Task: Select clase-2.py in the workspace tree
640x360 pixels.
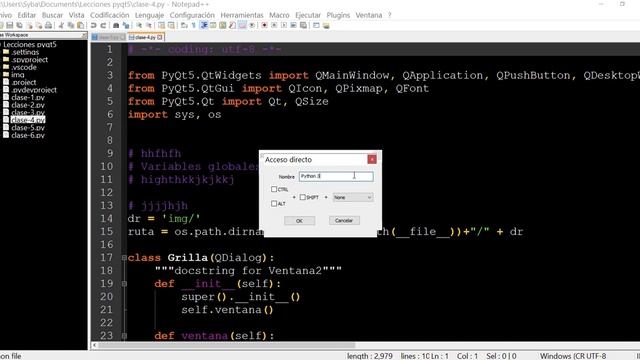Action: coord(28,105)
